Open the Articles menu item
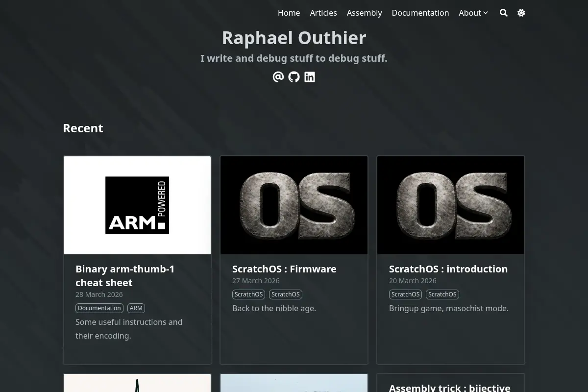The height and width of the screenshot is (392, 588). (323, 13)
